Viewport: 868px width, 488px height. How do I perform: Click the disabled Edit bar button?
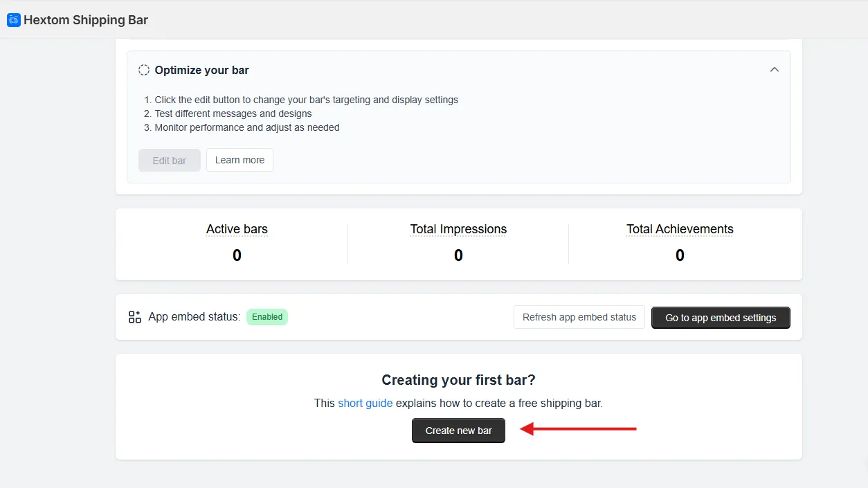pos(170,160)
